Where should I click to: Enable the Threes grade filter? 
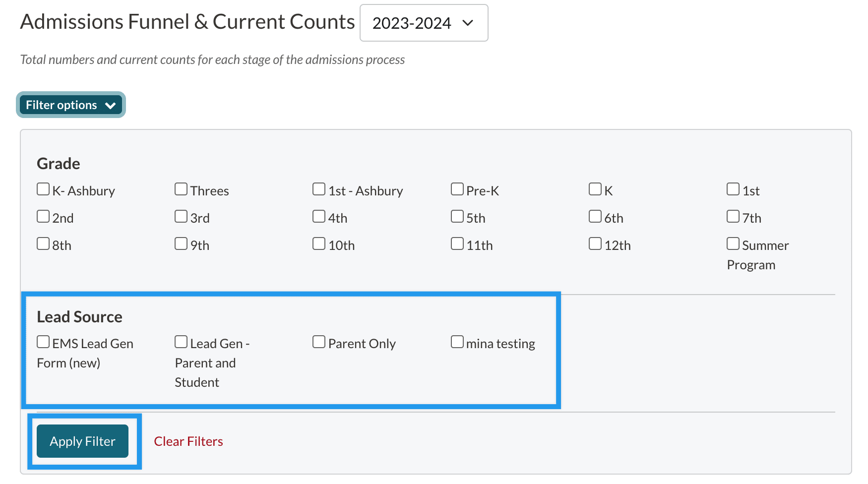tap(181, 189)
